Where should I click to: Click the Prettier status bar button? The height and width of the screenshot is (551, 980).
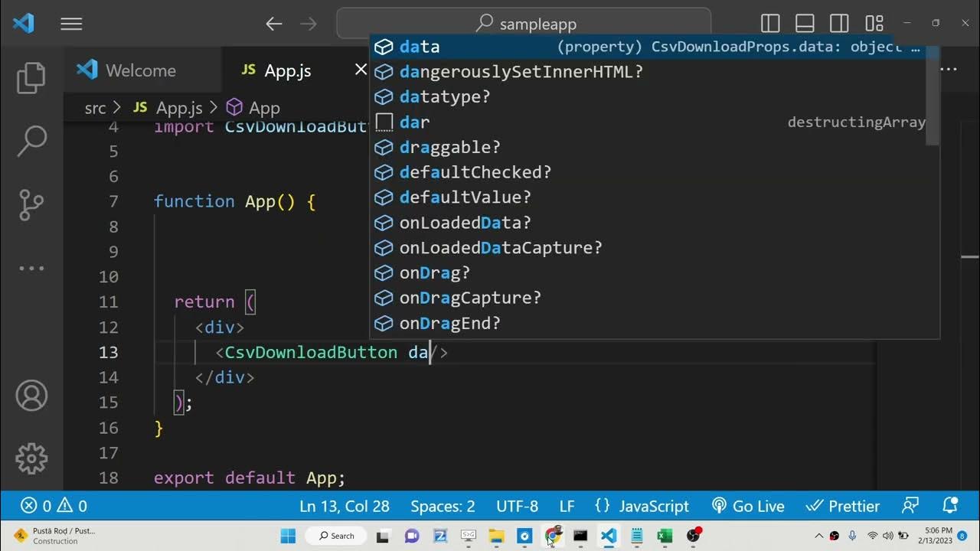[x=844, y=506]
